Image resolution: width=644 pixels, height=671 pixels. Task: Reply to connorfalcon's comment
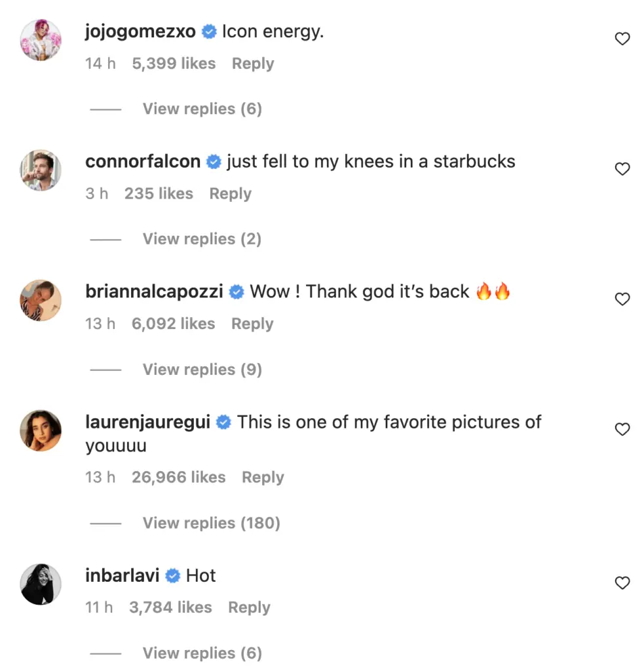pos(230,194)
